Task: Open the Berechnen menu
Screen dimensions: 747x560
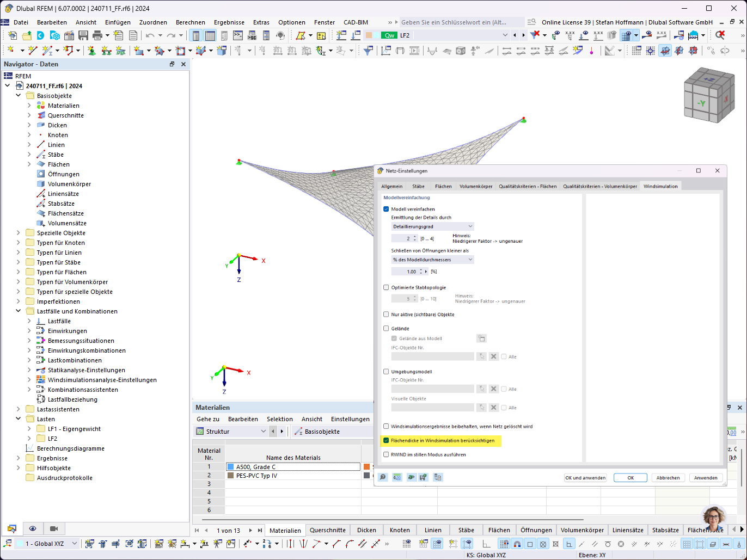Action: tap(191, 22)
